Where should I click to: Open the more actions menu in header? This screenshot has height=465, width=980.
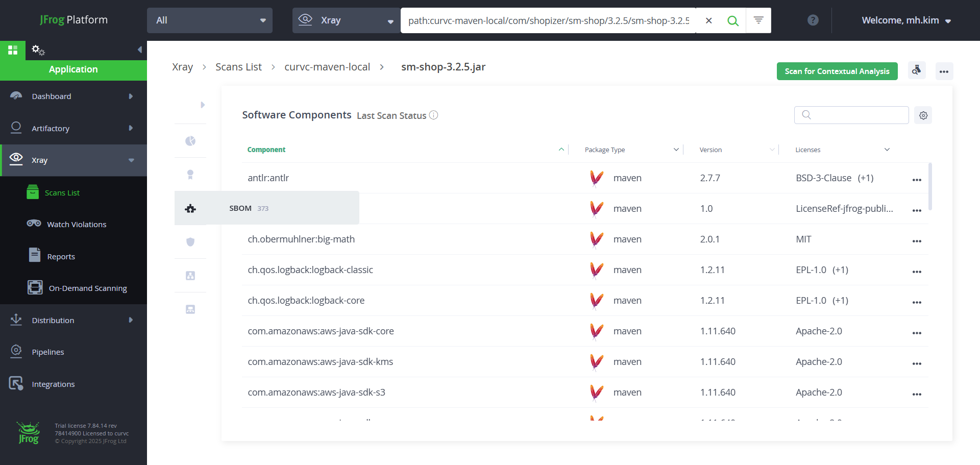[944, 71]
